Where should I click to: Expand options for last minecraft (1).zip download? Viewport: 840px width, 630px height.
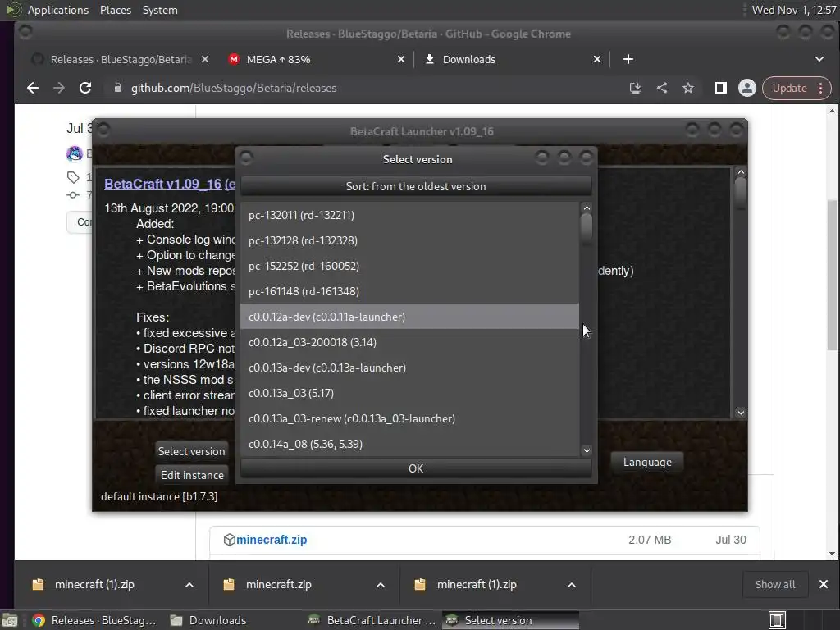572,585
